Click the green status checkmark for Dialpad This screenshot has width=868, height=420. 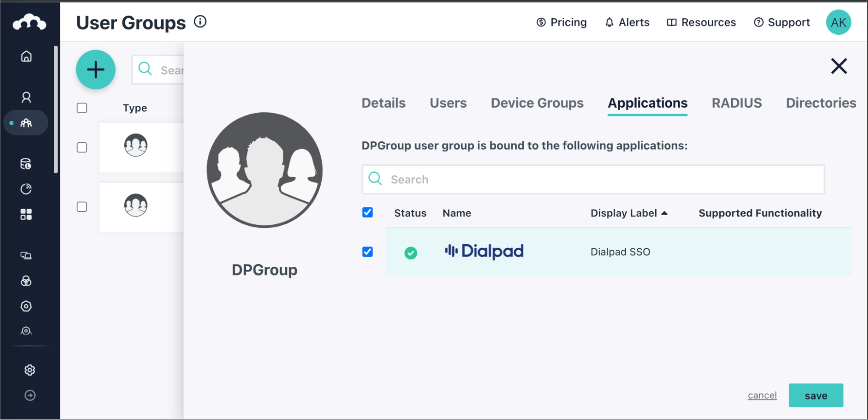pyautogui.click(x=411, y=253)
